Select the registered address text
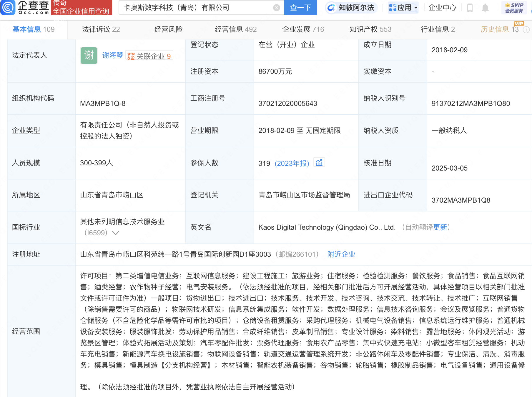Viewport: 532px width, 397px height. [175, 254]
